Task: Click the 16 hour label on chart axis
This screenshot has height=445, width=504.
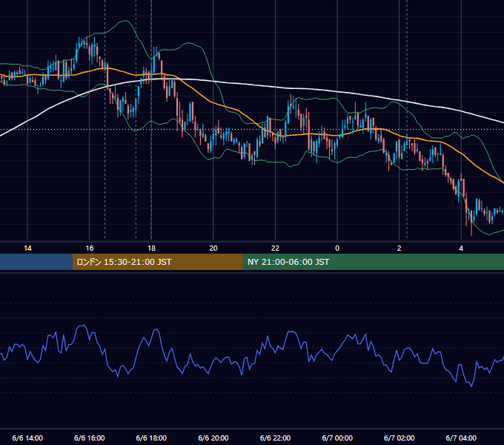Action: 90,248
